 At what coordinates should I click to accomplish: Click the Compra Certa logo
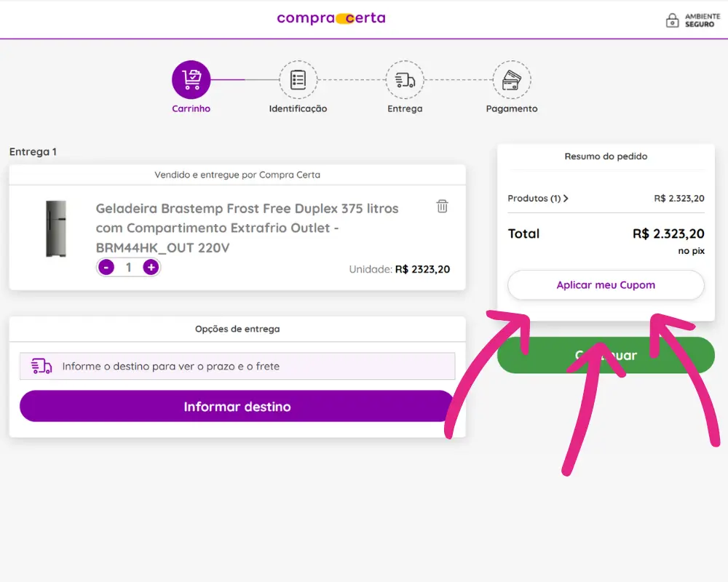point(331,18)
